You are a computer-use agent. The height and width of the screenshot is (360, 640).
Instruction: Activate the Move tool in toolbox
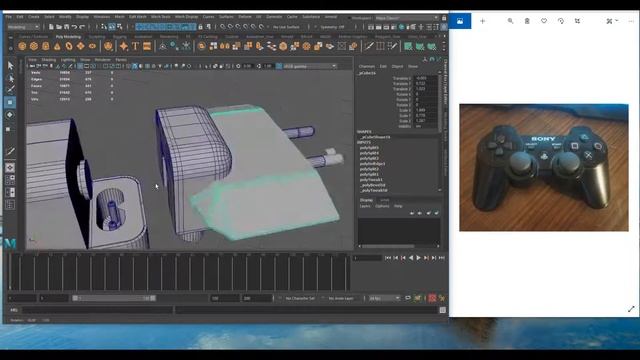point(10,102)
